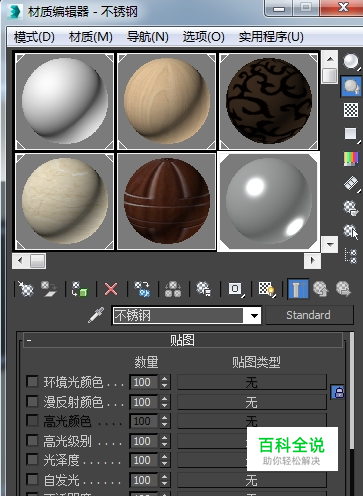Click the Get Material icon
Screen dimensions: 363x496
pyautogui.click(x=26, y=289)
